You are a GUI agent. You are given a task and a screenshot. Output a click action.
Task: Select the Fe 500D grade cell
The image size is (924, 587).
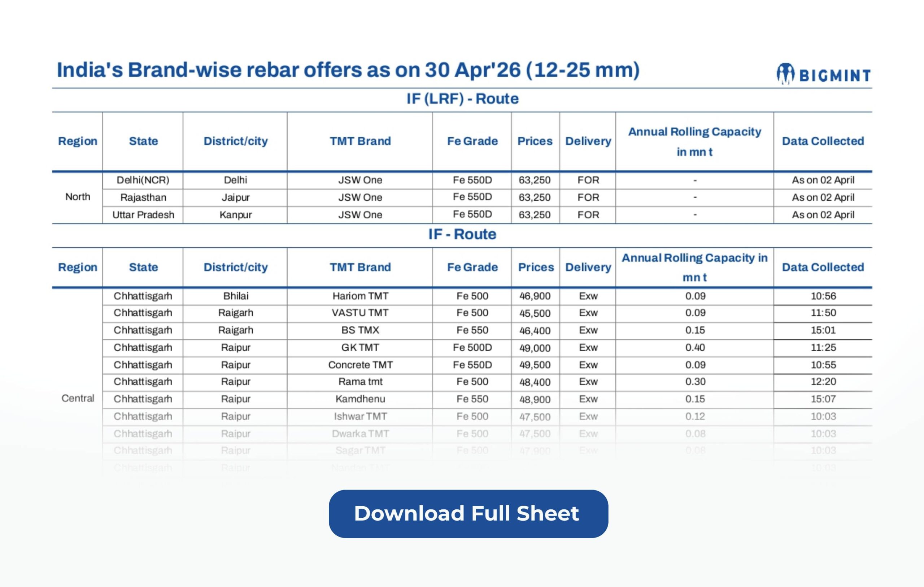(472, 347)
